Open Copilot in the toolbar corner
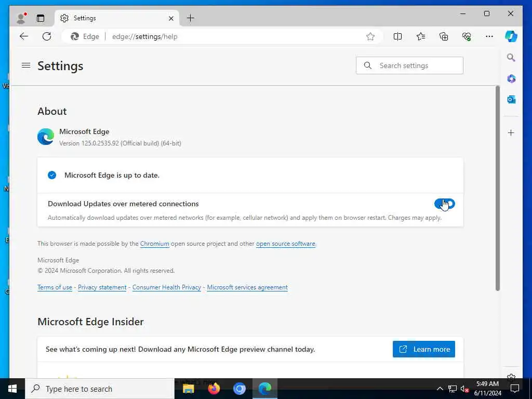The width and height of the screenshot is (532, 399). point(511,36)
